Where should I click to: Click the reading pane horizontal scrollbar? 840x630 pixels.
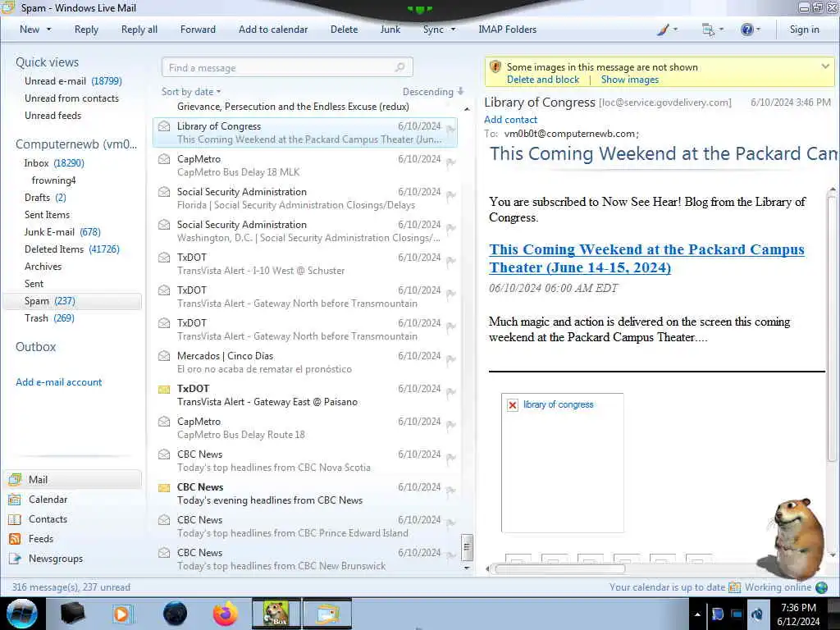[559, 569]
